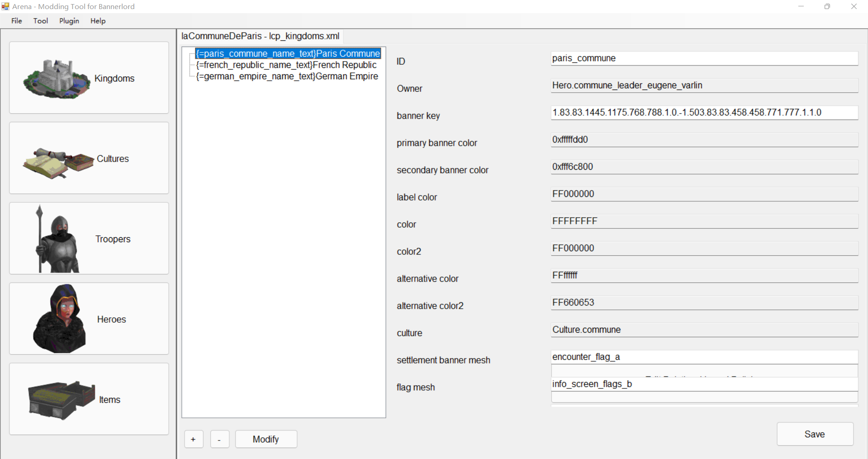The image size is (868, 459).
Task: Select the French Republic kingdom entry
Action: [286, 65]
